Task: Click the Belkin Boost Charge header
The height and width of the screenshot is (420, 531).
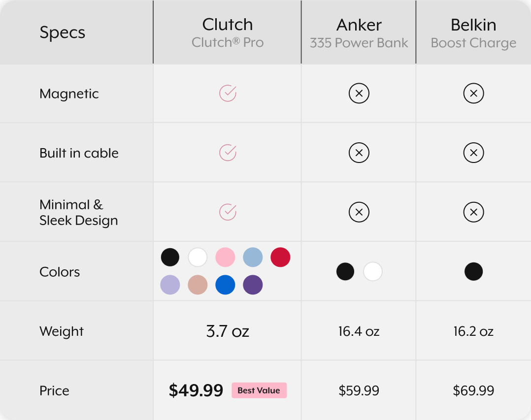Action: [473, 32]
